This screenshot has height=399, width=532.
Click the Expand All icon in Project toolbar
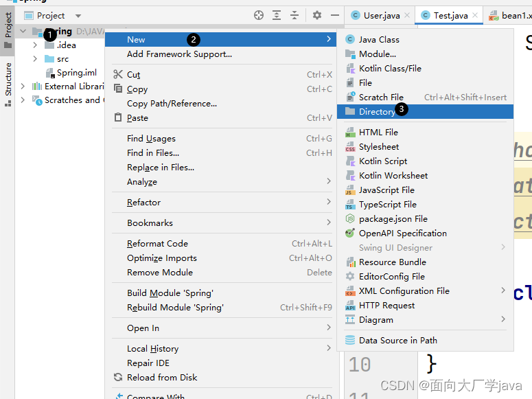[277, 15]
